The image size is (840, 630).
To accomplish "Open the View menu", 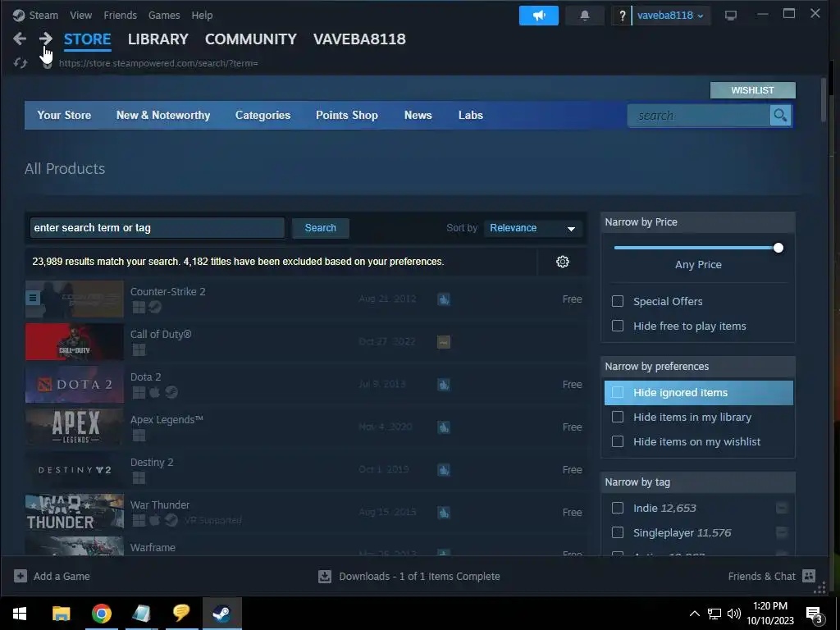I will point(81,16).
